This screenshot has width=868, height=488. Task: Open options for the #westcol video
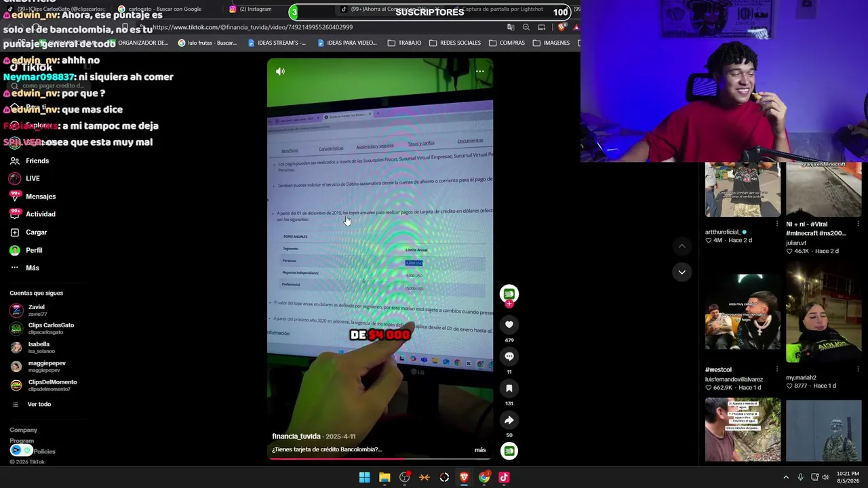click(x=776, y=369)
